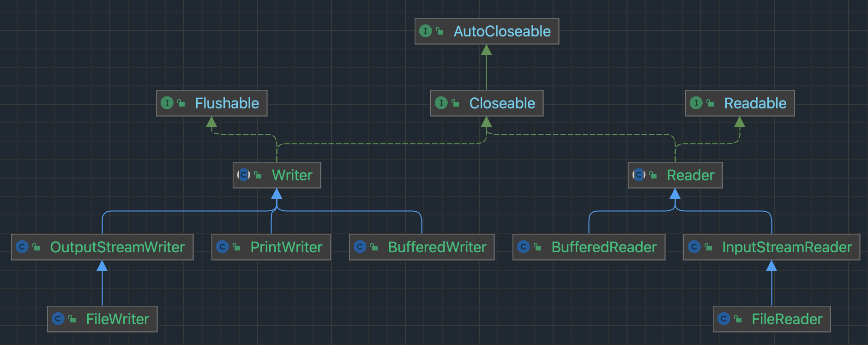The image size is (868, 345).
Task: Click the public visibility icon on InputStreamReader
Action: coord(709,247)
